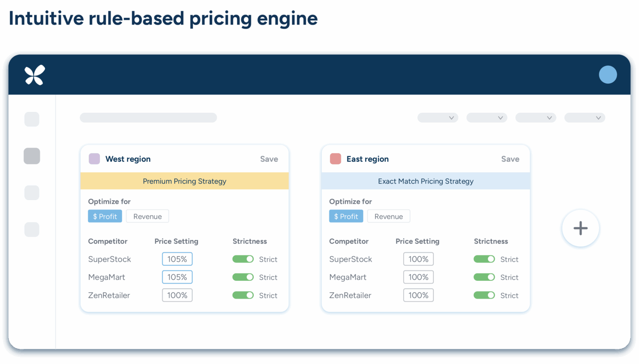Image resolution: width=639 pixels, height=364 pixels.
Task: Open the user avatar in the top bar
Action: tap(608, 74)
